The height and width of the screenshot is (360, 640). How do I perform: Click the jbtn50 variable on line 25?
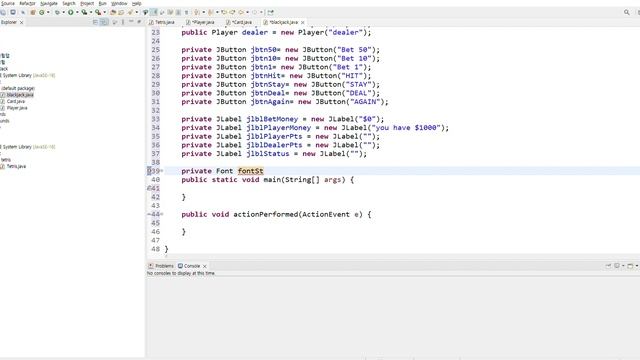(263, 50)
